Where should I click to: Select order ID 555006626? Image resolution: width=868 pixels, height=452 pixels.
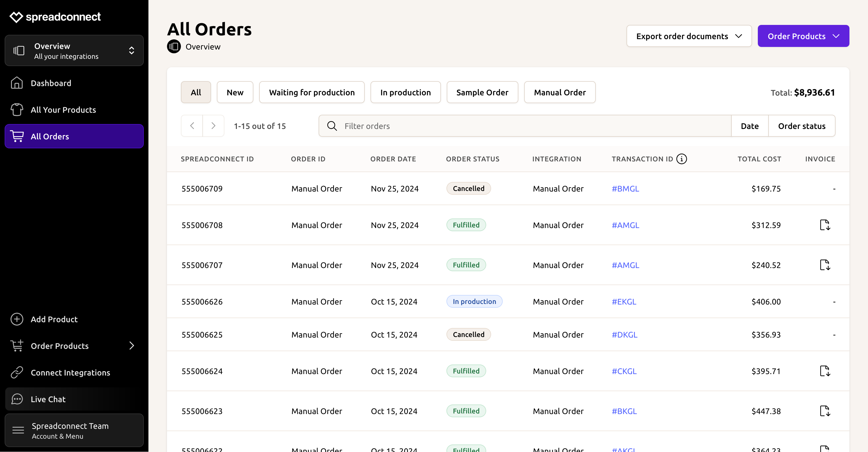pyautogui.click(x=202, y=301)
